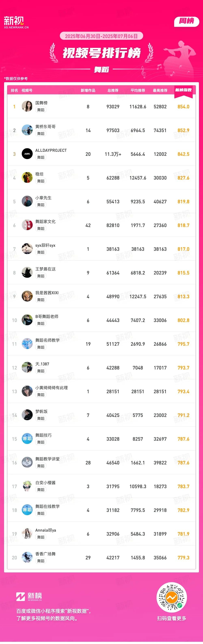Open the 舞蹈在线教学 blue avatar icon
203x644 pixels.
[x=27, y=510]
